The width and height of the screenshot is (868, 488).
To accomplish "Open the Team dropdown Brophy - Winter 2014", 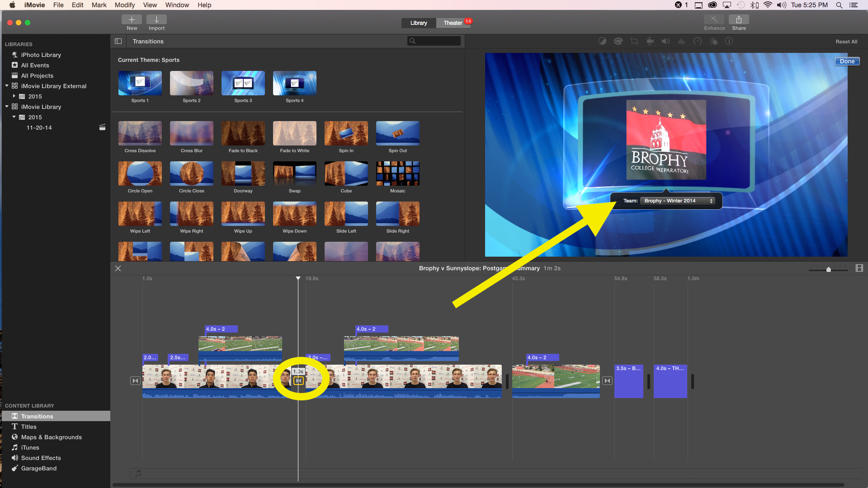I will [x=677, y=201].
